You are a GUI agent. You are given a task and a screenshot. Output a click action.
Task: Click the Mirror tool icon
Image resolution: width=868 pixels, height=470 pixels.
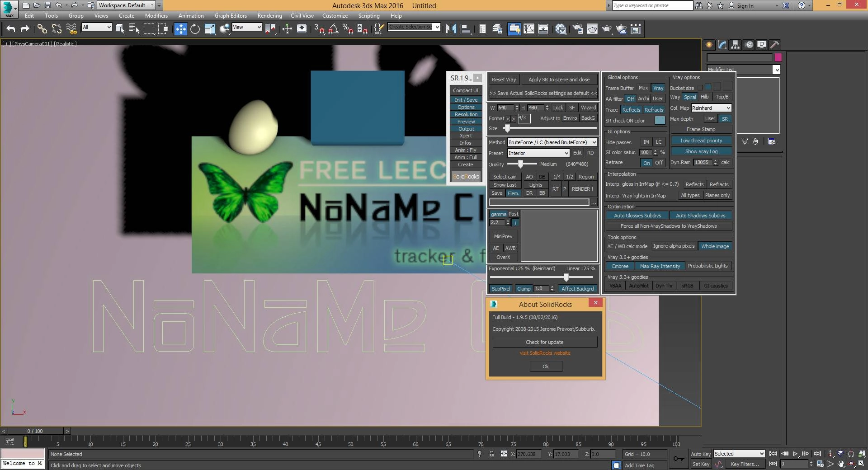(x=451, y=29)
